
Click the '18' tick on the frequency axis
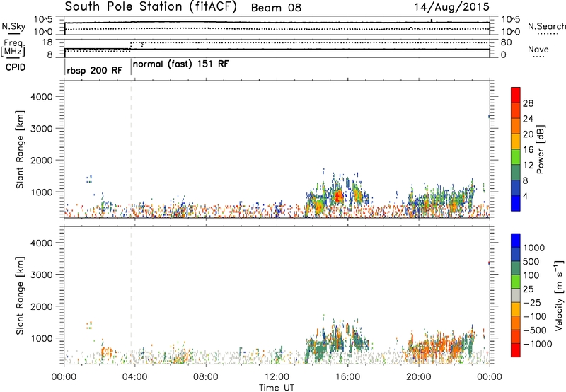click(47, 42)
